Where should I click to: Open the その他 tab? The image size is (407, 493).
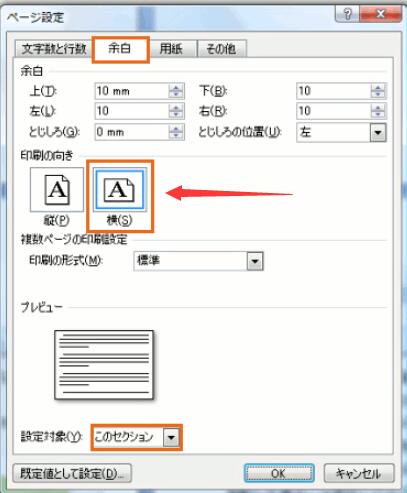[222, 49]
